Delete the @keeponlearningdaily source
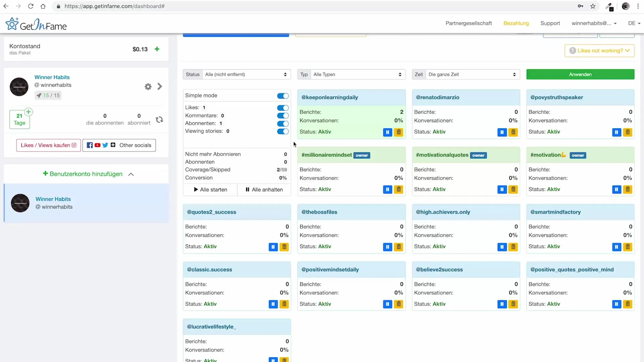 pyautogui.click(x=398, y=132)
